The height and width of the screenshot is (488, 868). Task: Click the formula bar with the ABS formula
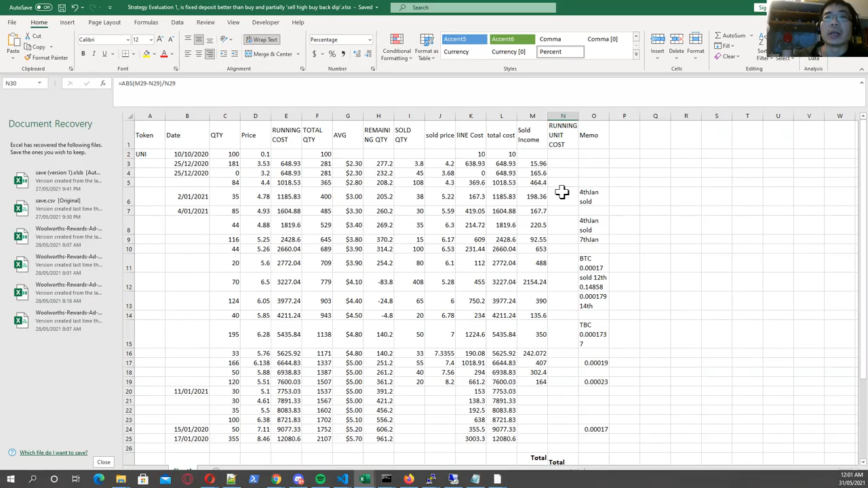(485, 83)
